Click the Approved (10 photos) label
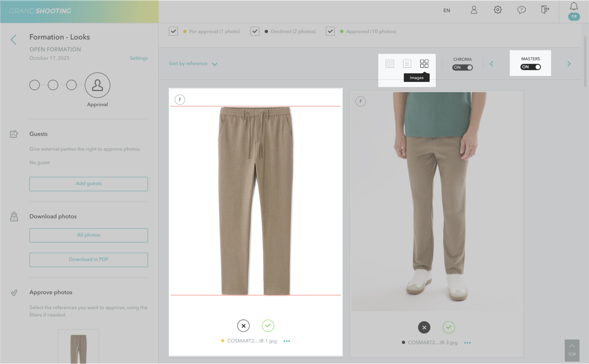The height and width of the screenshot is (364, 589). [371, 32]
